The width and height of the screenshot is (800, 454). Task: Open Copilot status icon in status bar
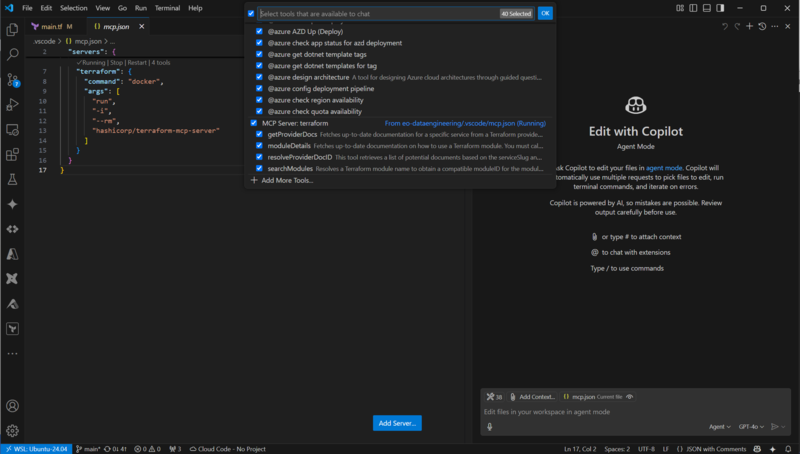pyautogui.click(x=757, y=449)
